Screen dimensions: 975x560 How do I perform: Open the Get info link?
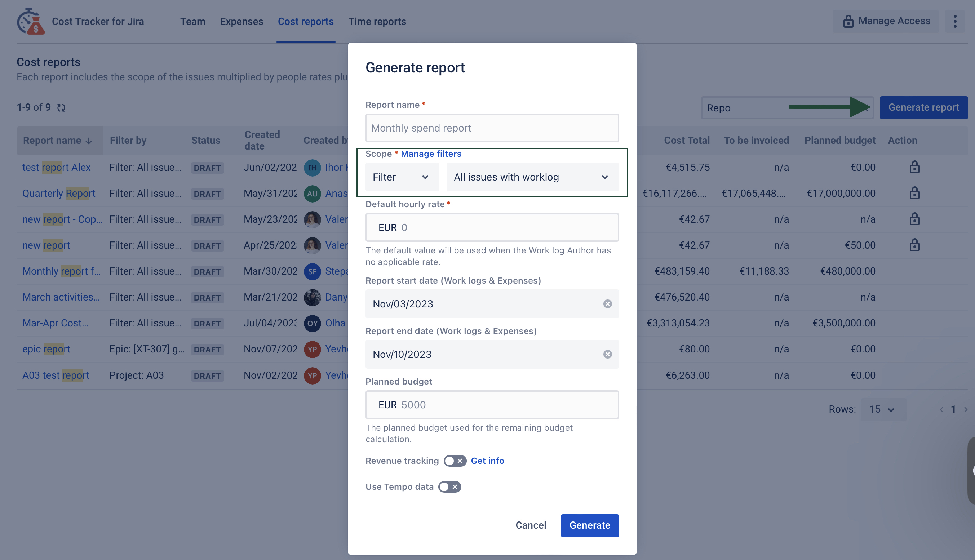pyautogui.click(x=487, y=461)
